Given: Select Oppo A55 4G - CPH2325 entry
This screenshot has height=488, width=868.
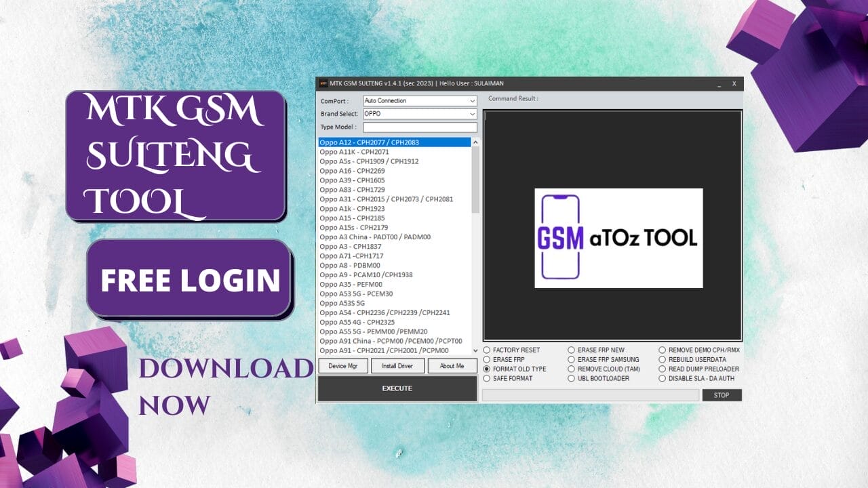Looking at the screenshot, I should tap(395, 323).
